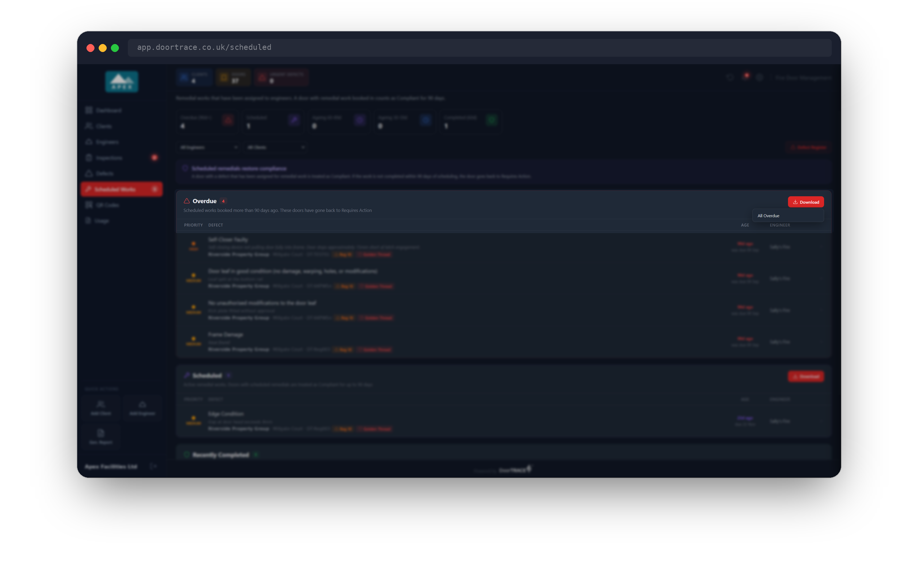
Task: Click the green maximize window button
Action: (x=115, y=48)
